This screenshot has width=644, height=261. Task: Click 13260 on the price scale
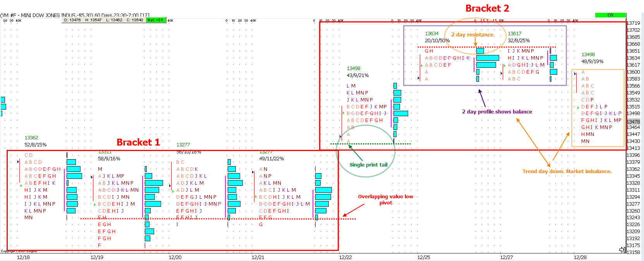click(634, 211)
